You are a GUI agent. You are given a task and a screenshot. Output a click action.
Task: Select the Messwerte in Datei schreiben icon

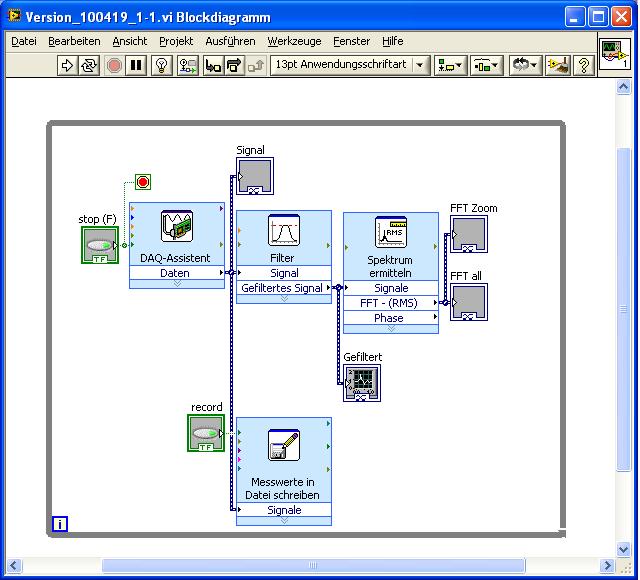point(284,445)
